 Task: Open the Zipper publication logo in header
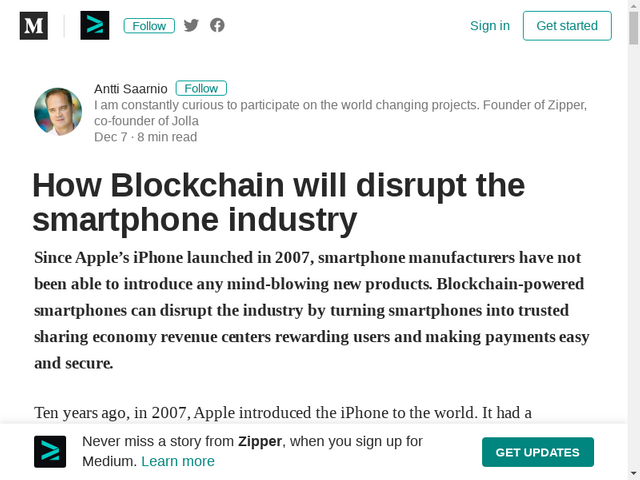click(x=95, y=25)
